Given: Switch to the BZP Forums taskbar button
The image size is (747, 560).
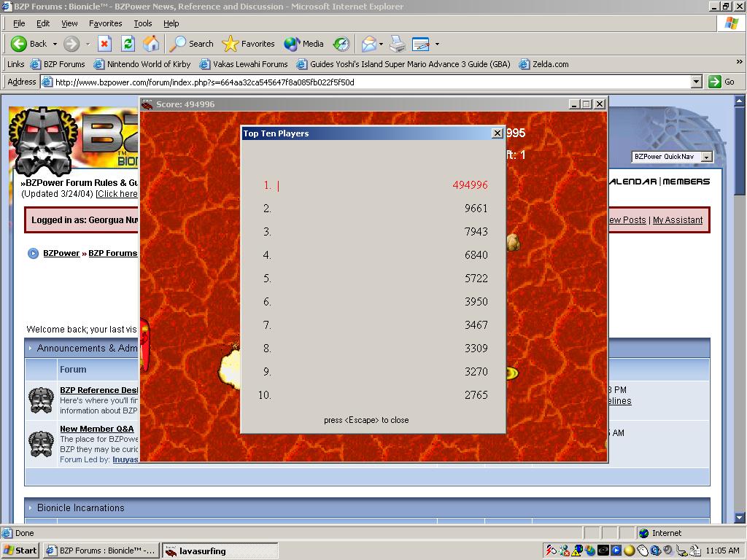Looking at the screenshot, I should point(101,551).
